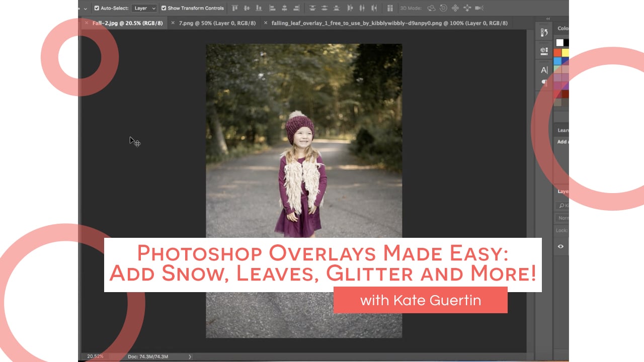The width and height of the screenshot is (644, 362).
Task: Click the align right edges icon
Action: [296, 8]
